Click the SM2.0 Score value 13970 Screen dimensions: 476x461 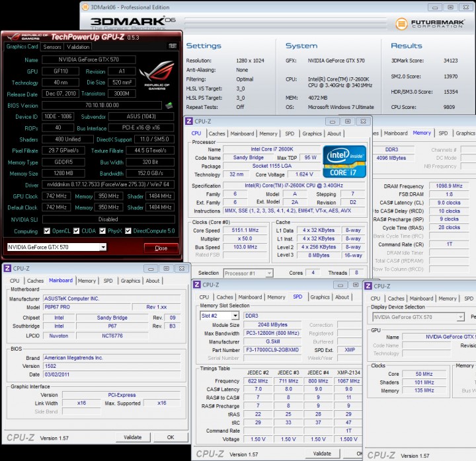point(450,77)
